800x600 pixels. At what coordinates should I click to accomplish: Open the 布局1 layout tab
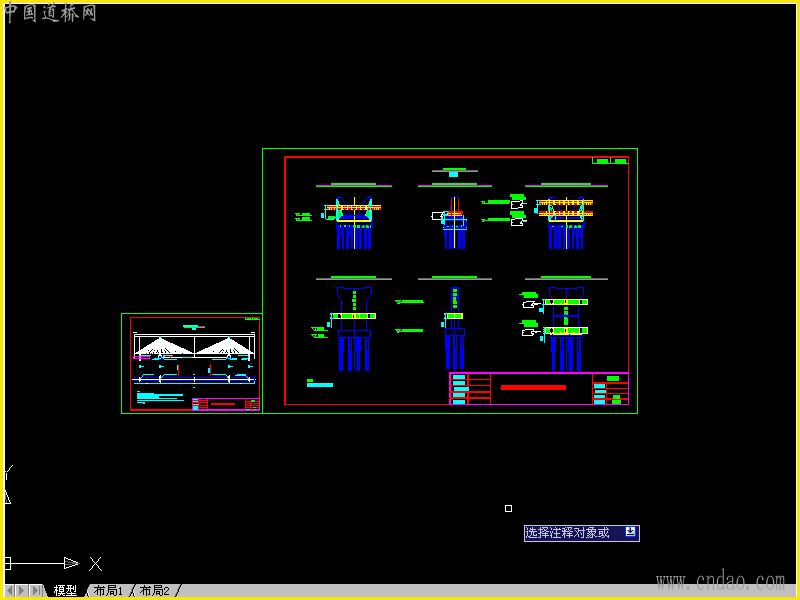click(108, 591)
